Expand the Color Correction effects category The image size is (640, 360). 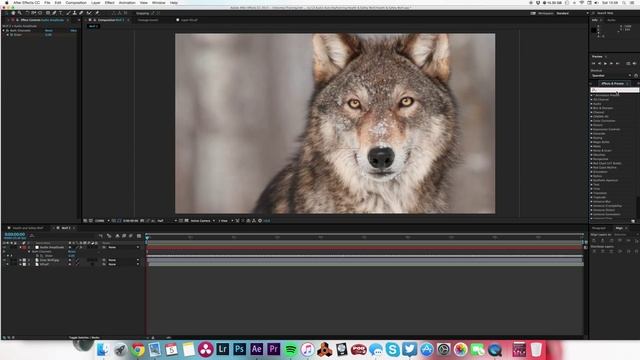click(591, 121)
